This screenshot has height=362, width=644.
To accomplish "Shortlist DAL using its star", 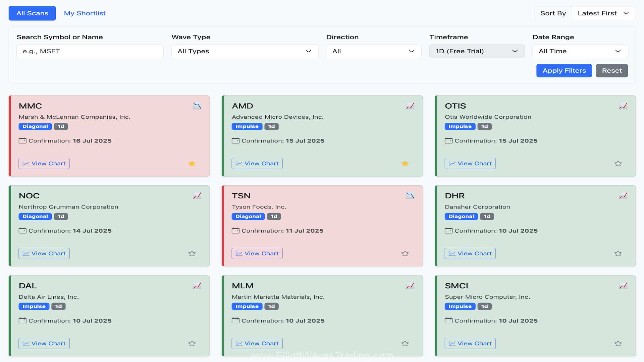I will 192,344.
